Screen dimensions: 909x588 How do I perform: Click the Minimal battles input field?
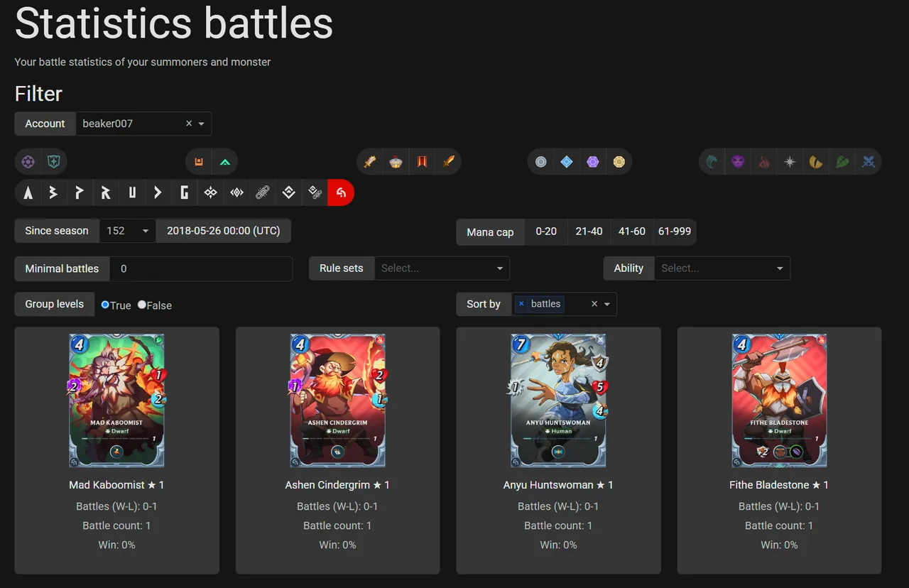[x=201, y=268]
